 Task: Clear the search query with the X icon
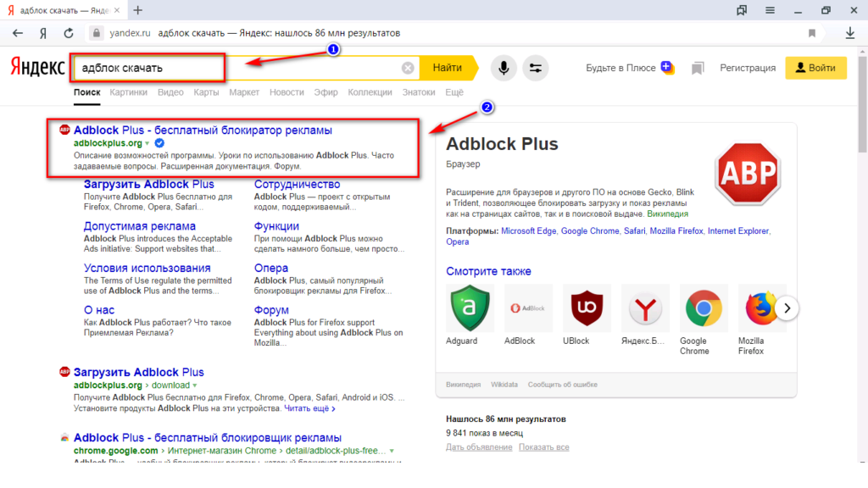(408, 68)
